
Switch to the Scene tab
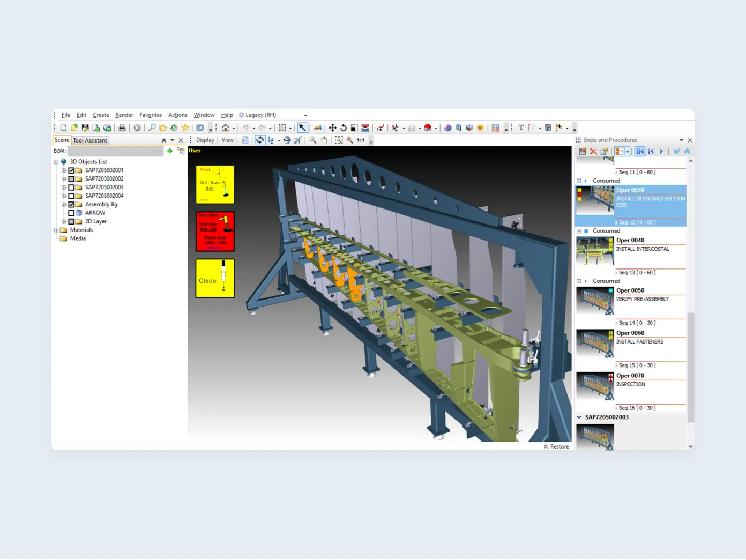(x=62, y=140)
